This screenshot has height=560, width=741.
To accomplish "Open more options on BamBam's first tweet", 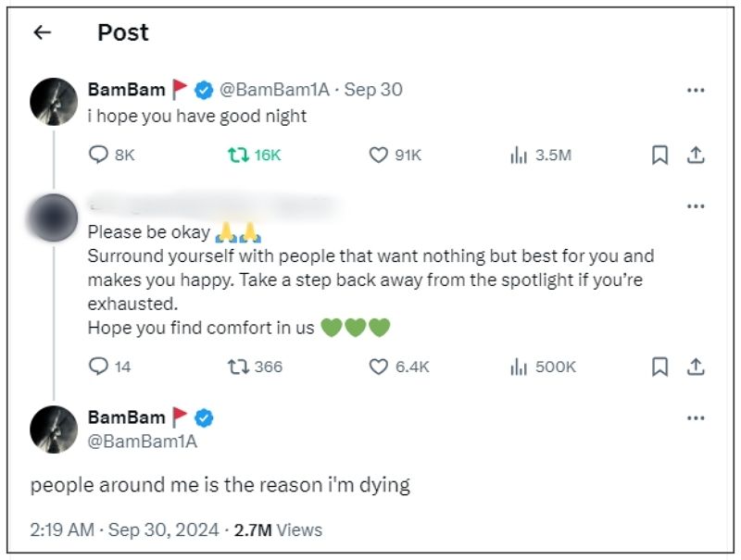I will click(x=697, y=88).
